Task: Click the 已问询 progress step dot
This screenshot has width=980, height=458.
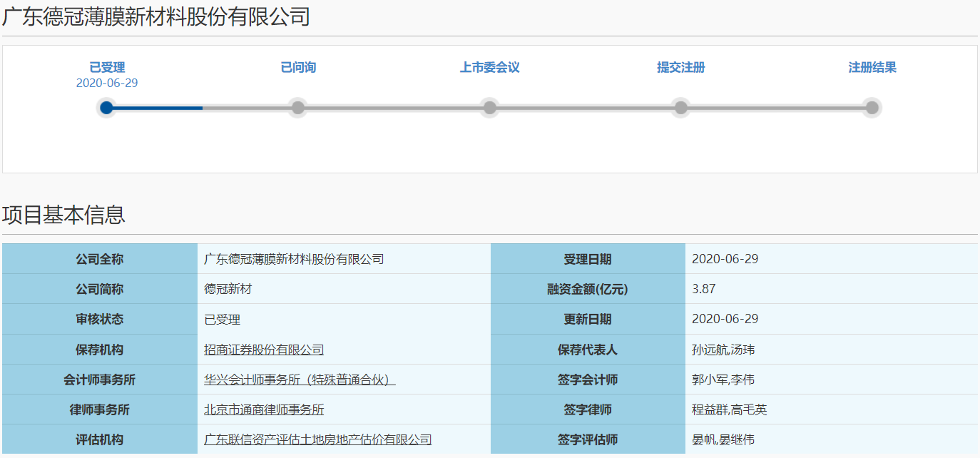Action: [x=298, y=108]
